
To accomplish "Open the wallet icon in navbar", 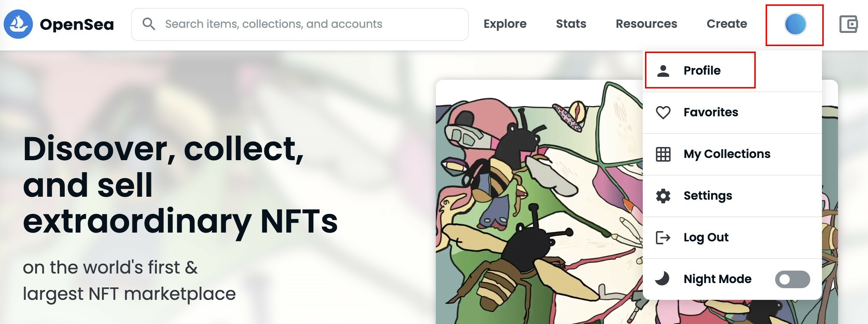I will tap(848, 25).
